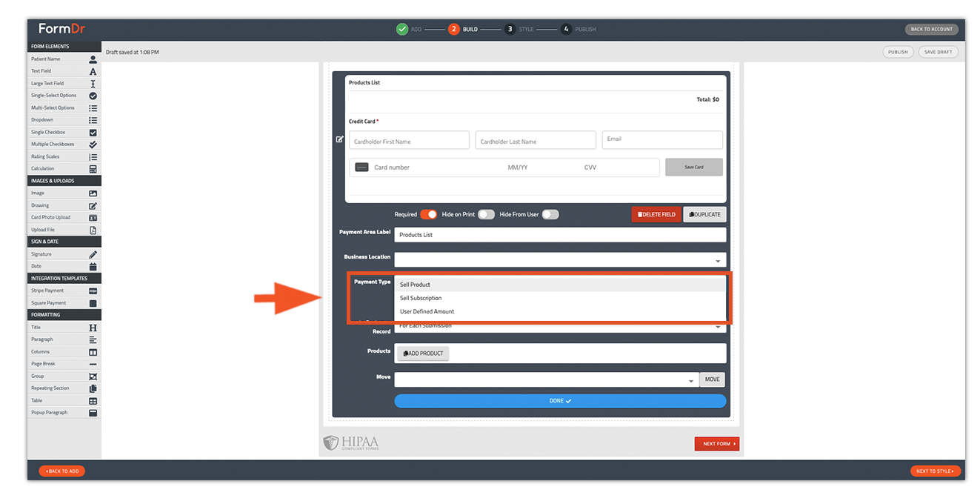
Task: Click Next to Style button
Action: click(936, 471)
